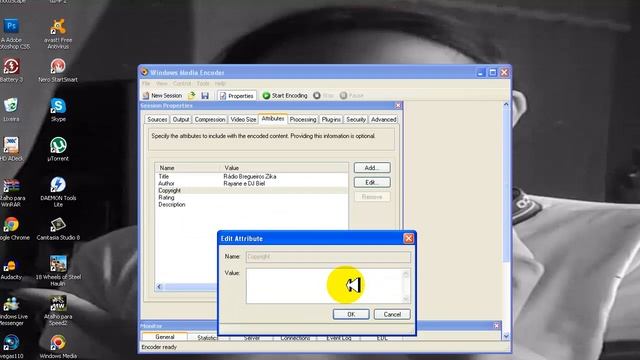Viewport: 640px width, 360px height.
Task: Switch to the Processing tab
Action: click(303, 120)
